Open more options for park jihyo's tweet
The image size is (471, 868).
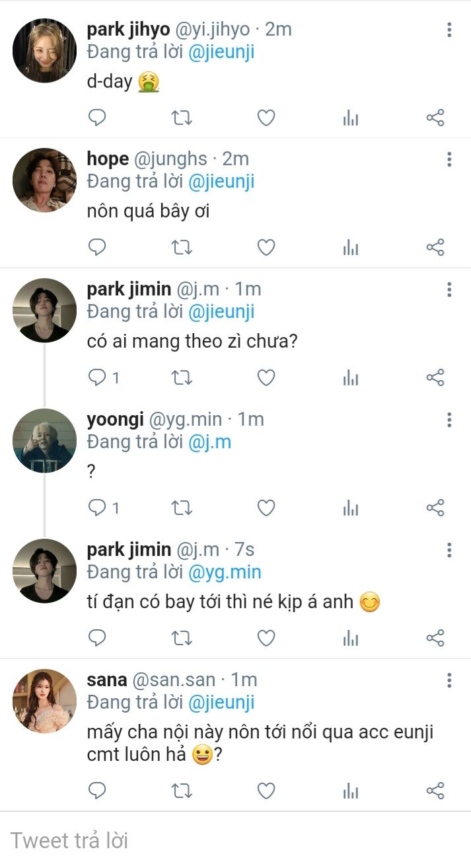pyautogui.click(x=449, y=30)
